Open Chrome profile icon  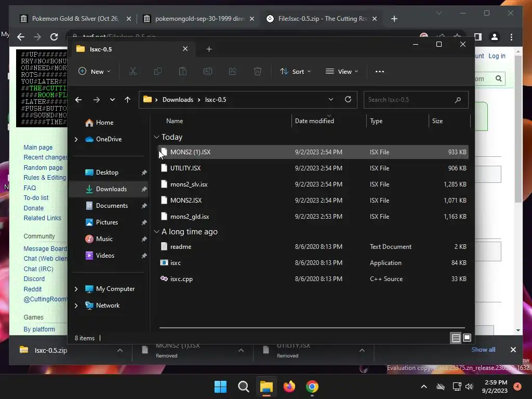(495, 37)
